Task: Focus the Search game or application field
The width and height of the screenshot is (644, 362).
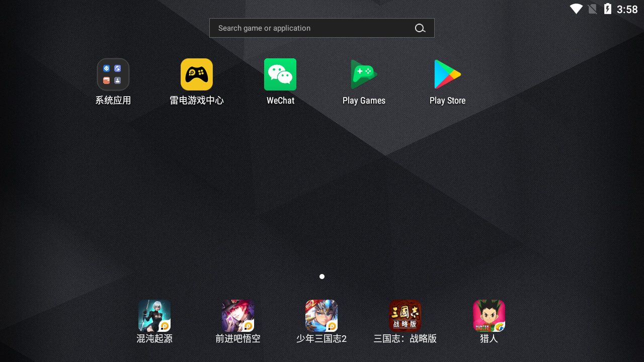Action: pyautogui.click(x=322, y=28)
